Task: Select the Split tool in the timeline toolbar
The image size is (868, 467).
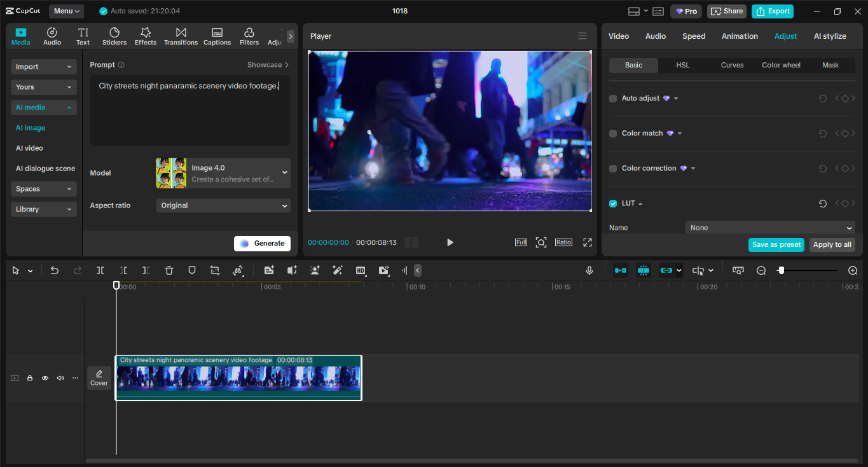Action: tap(100, 270)
